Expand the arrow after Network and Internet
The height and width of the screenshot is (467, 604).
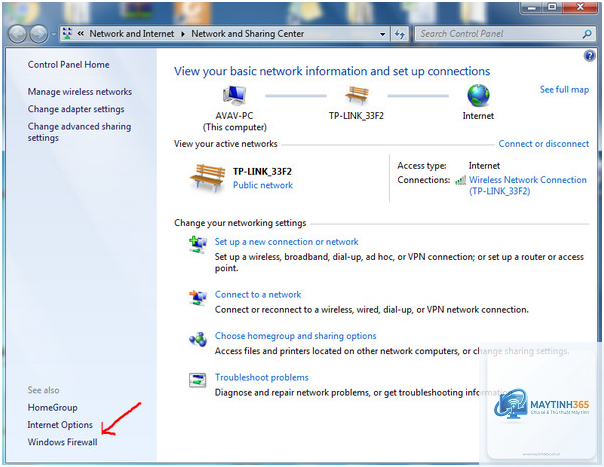click(x=183, y=34)
